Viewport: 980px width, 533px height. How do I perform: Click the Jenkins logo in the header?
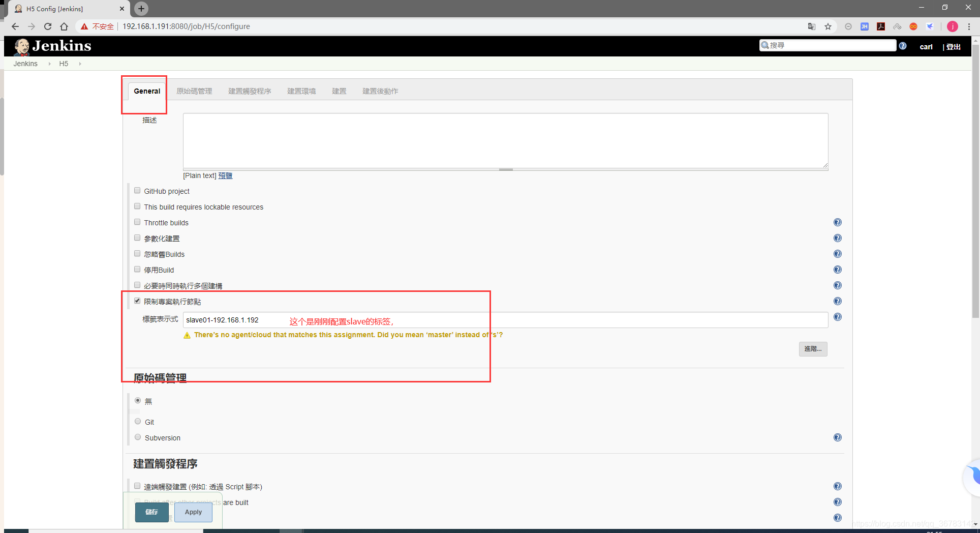52,46
